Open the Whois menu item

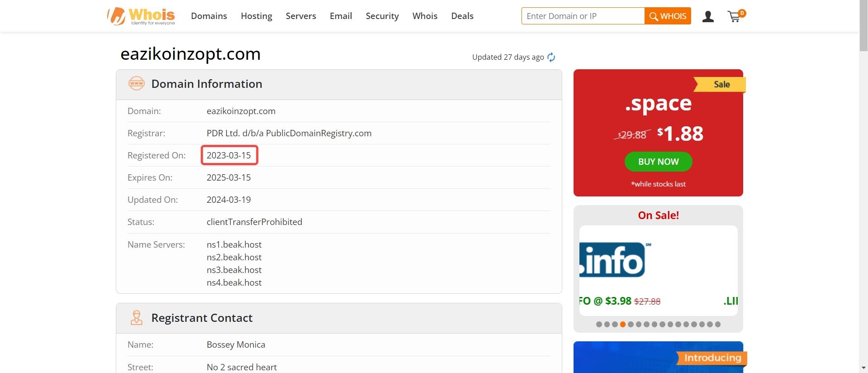[x=425, y=16]
